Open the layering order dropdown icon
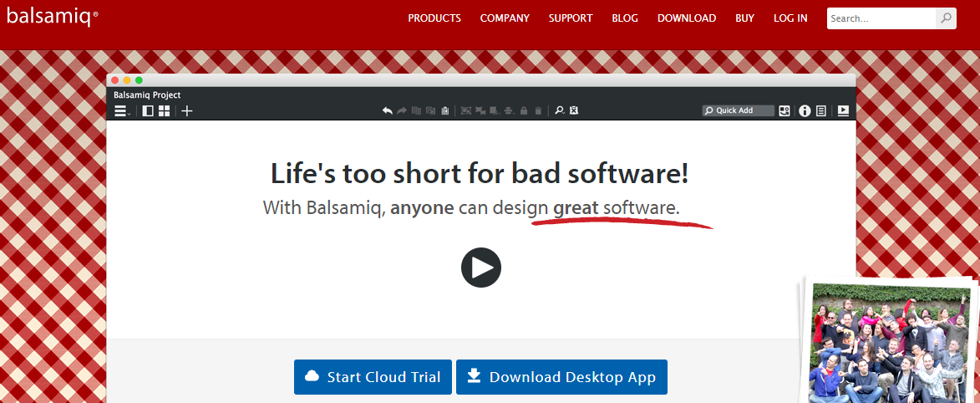980x403 pixels. [495, 110]
